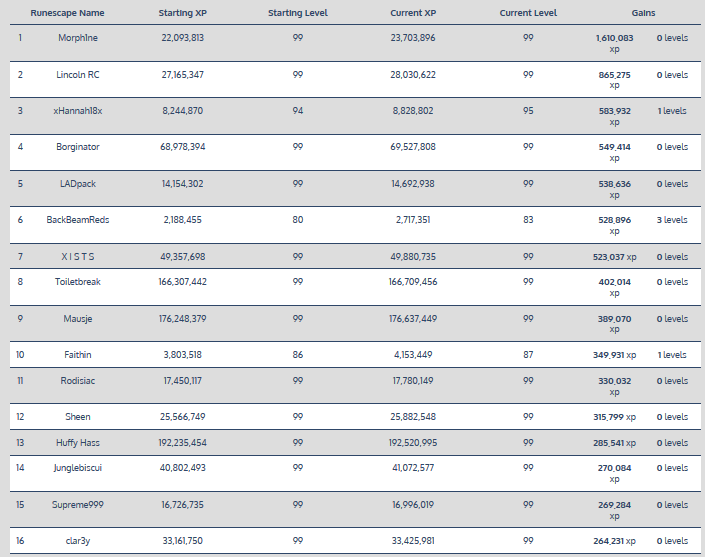Open the Mausje player entry
The height and width of the screenshot is (557, 705).
click(77, 319)
